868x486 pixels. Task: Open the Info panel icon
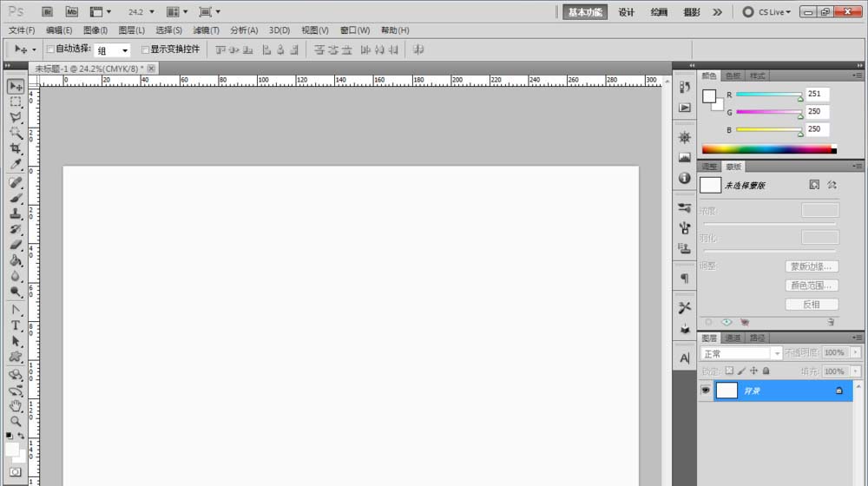(x=685, y=178)
